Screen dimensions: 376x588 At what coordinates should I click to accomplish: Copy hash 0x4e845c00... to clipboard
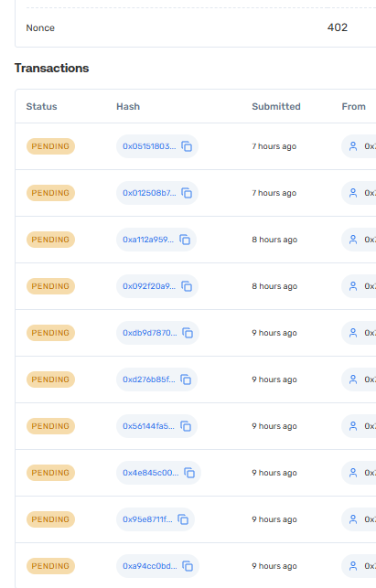click(x=189, y=473)
